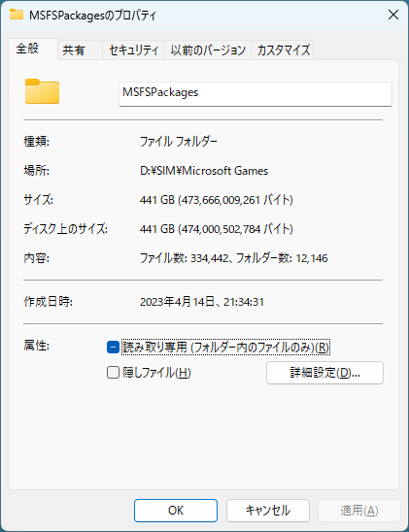Screen dimensions: 409x532
Task: Open the 詳細設定(D)... advanced settings
Action: pos(324,373)
